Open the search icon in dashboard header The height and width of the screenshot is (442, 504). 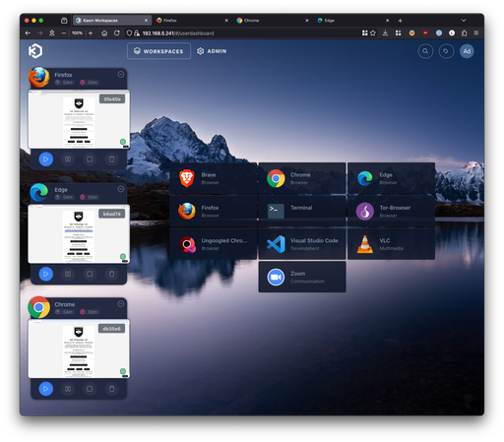tap(425, 51)
